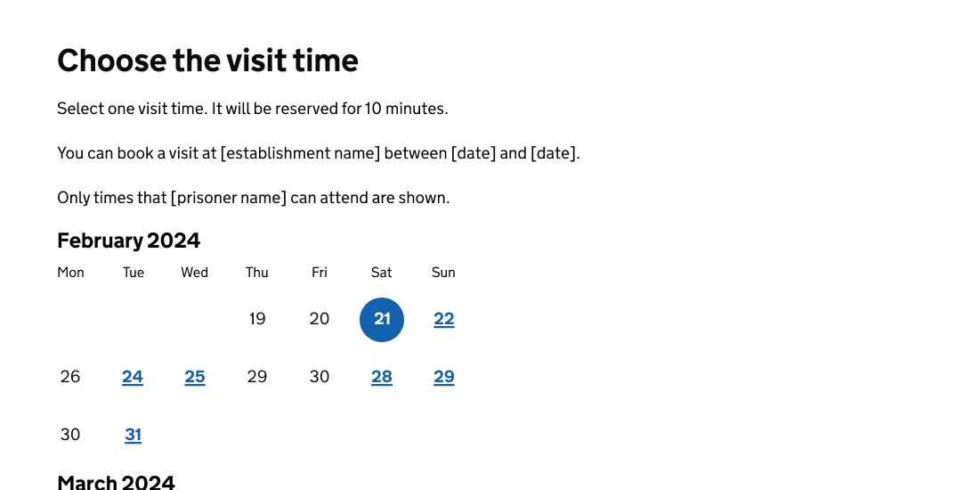Click date 30 in the Fri column
Screen dimensions: 980x490
(320, 377)
